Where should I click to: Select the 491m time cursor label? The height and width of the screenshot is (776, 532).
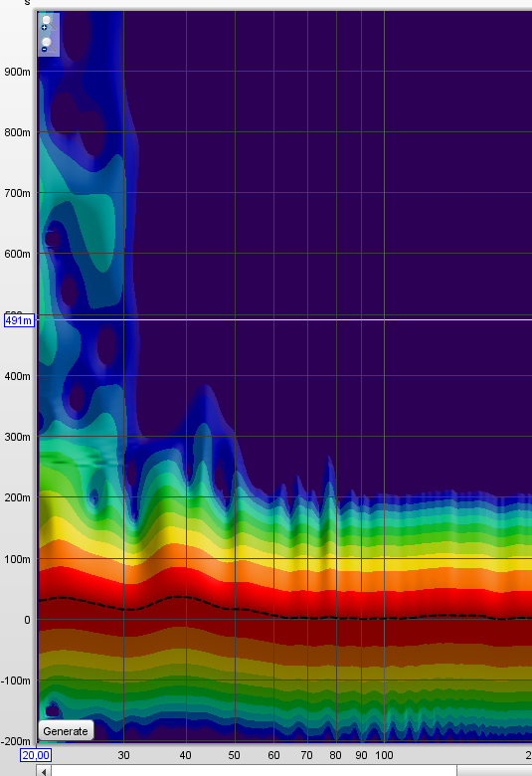point(19,320)
